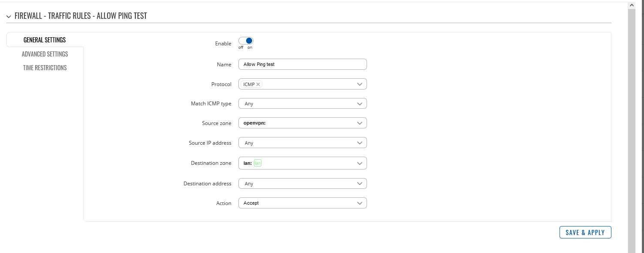Open the Time Restrictions tab
The width and height of the screenshot is (644, 253).
pos(45,68)
